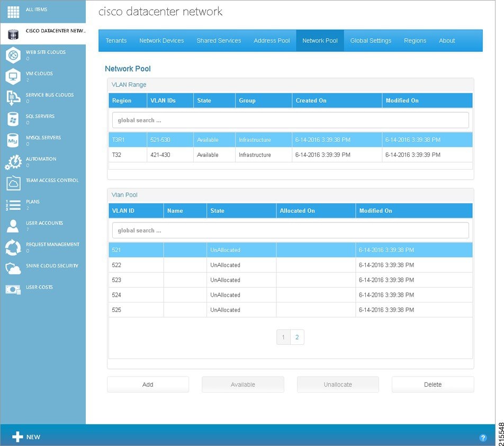Viewport: 504px width, 446px height.
Task: Sort VLAN Range by Group column
Action: [x=264, y=101]
